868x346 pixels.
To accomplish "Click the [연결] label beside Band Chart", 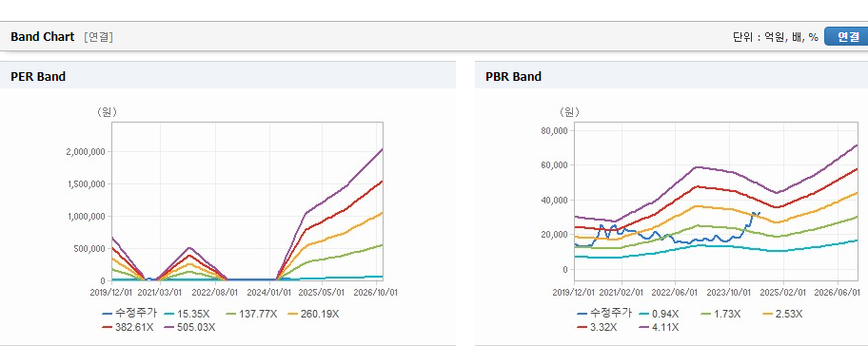I will 99,37.
